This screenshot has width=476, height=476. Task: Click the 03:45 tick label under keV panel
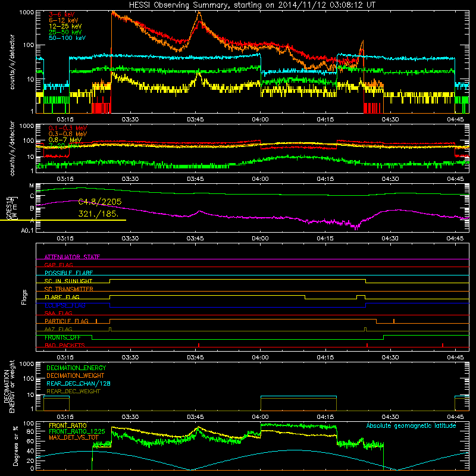pos(195,120)
